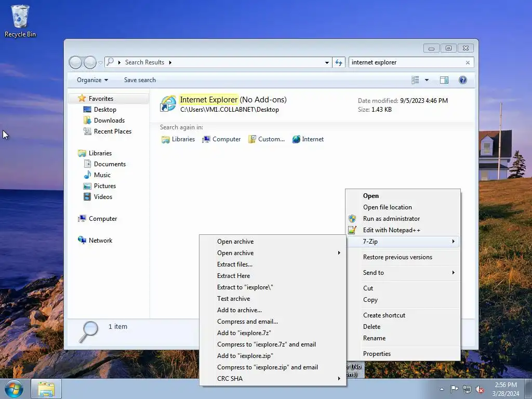The height and width of the screenshot is (399, 532).
Task: Choose Rename in context menu
Action: (x=403, y=338)
